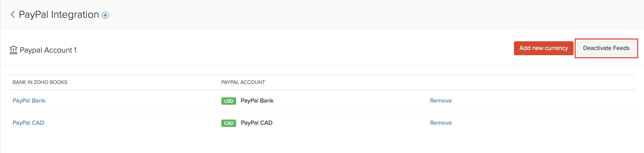Select the green CAD currency badge
The width and height of the screenshot is (644, 153).
click(228, 123)
